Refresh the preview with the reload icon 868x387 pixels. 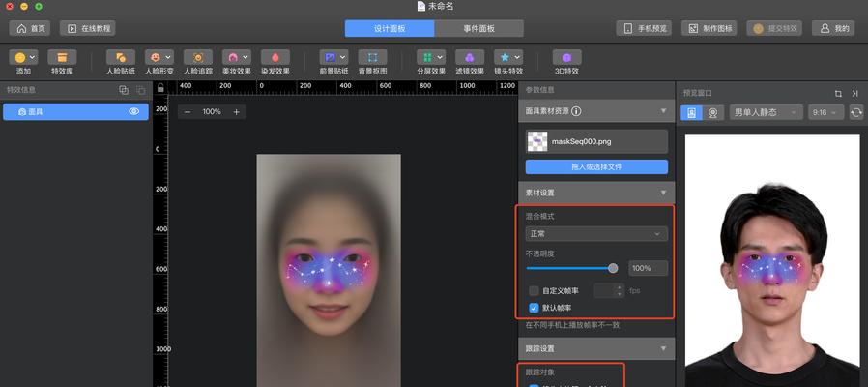pyautogui.click(x=856, y=112)
